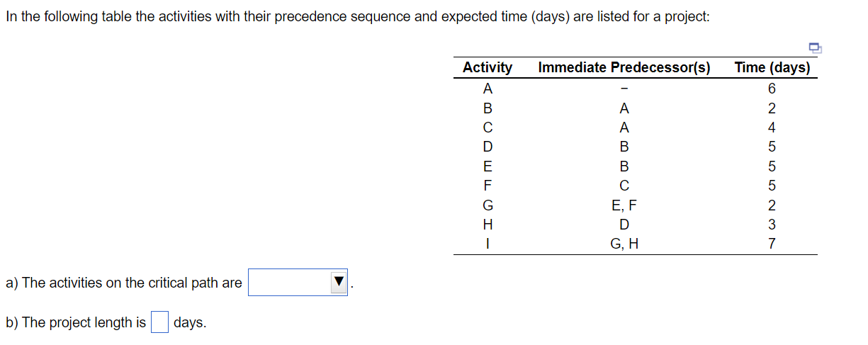The width and height of the screenshot is (868, 345).
Task: Click the Immediate Predecessor(s) column header
Action: (624, 67)
